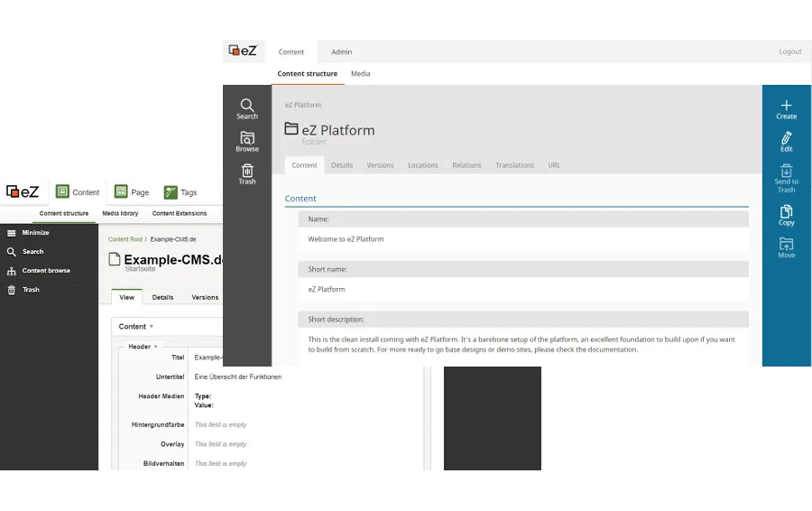The height and width of the screenshot is (511, 812).
Task: Click the 'Untertitel' field label
Action: click(170, 376)
